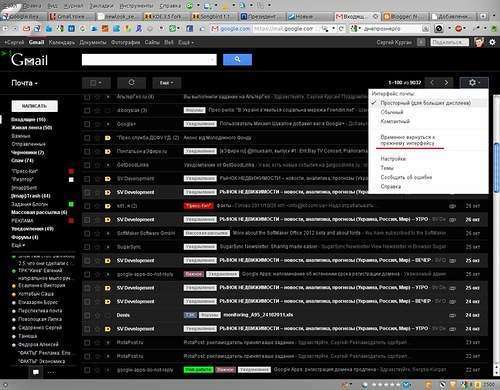Click importance marker on first SV Development email

click(x=108, y=179)
